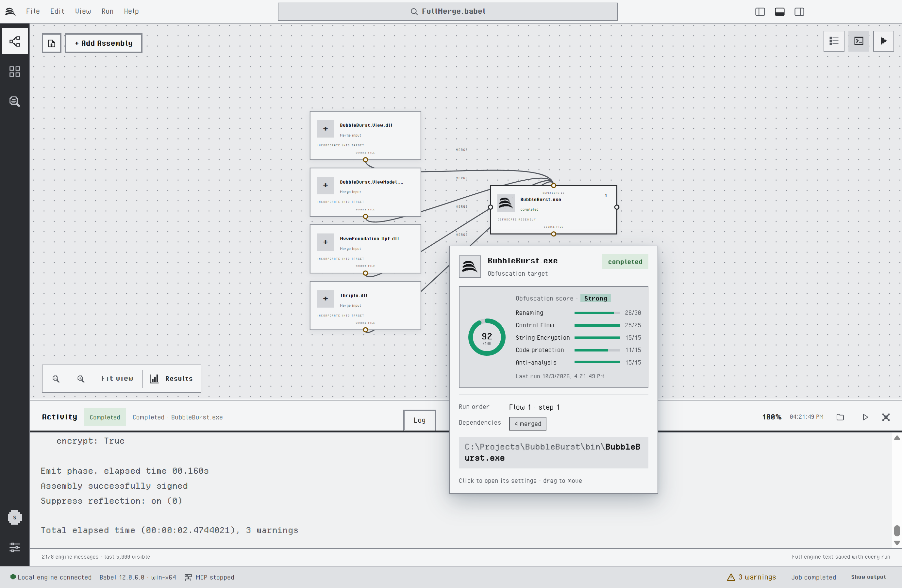This screenshot has height=588, width=902.
Task: Click the log scrollbar up arrow
Action: (x=897, y=438)
